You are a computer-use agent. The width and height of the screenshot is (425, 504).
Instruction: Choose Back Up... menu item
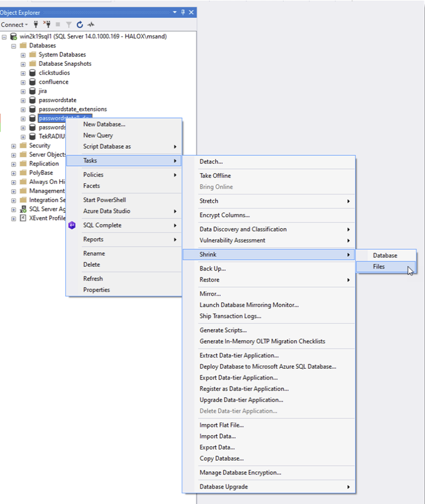click(x=269, y=269)
